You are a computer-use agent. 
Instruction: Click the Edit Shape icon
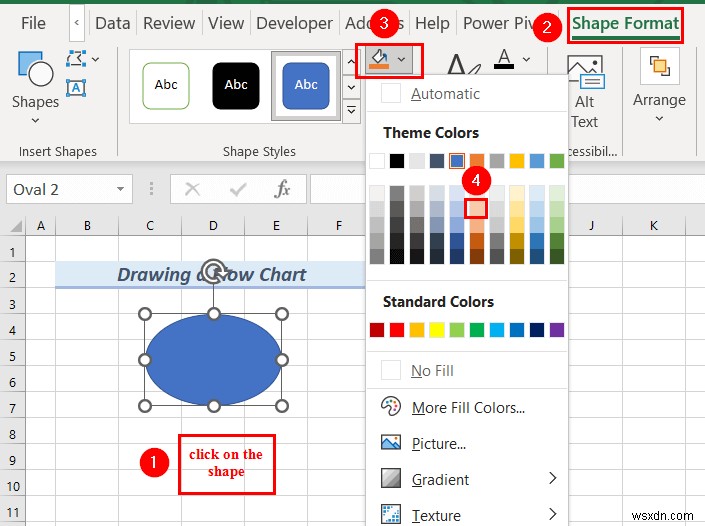pos(76,59)
